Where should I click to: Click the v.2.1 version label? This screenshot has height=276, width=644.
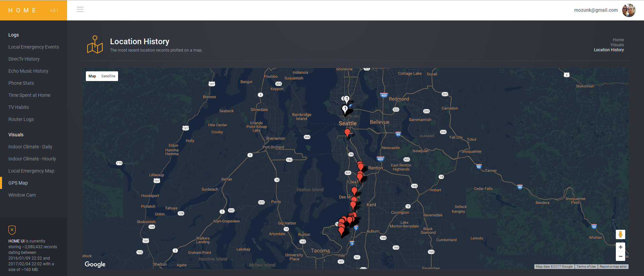point(54,10)
